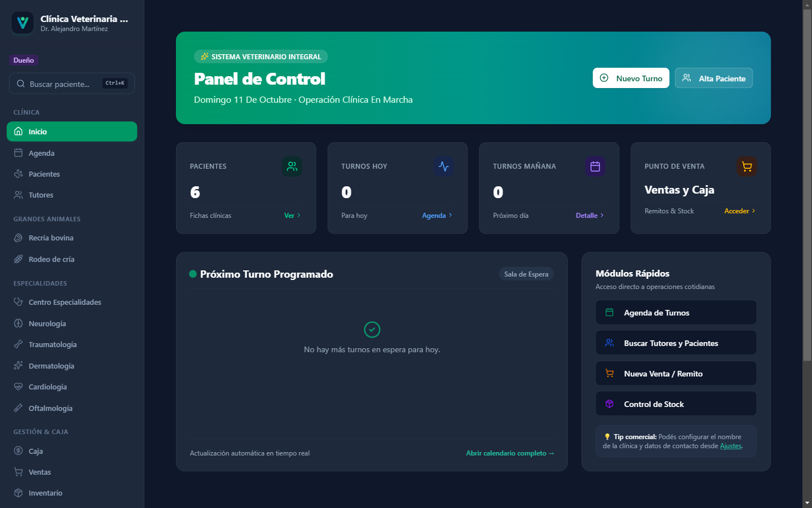
Task: Open the Agenda de Turnos quick module
Action: click(x=676, y=312)
